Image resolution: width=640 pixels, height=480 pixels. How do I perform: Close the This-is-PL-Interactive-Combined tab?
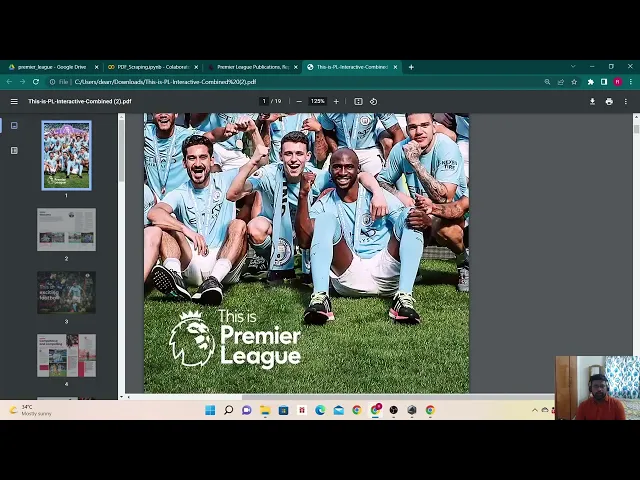[395, 67]
